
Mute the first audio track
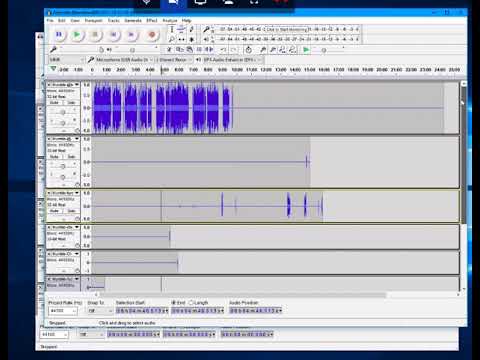pyautogui.click(x=54, y=102)
